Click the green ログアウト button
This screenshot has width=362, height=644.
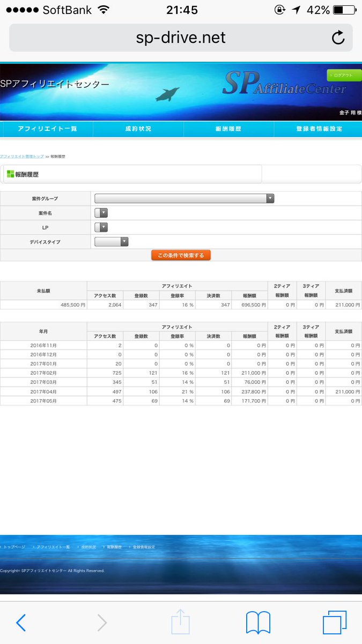344,75
